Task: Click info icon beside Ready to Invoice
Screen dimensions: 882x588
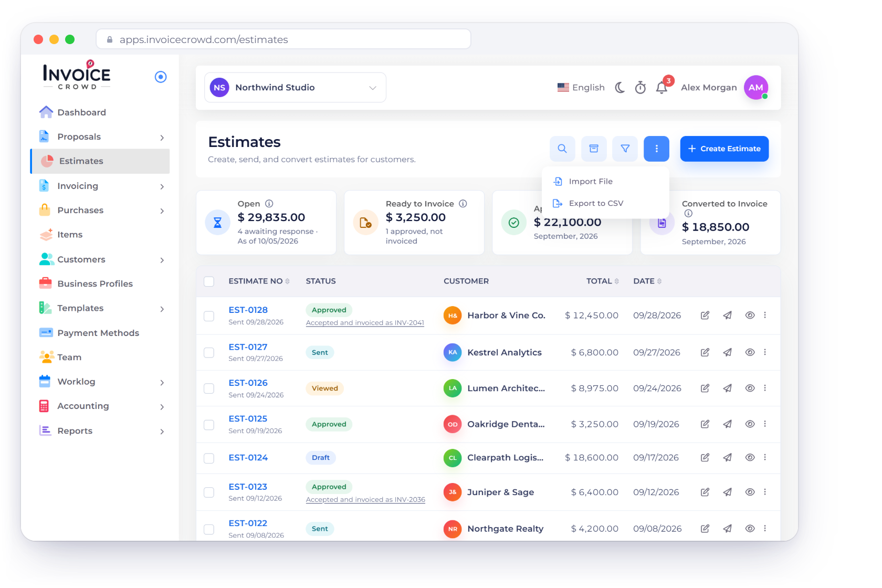Action: (x=463, y=204)
